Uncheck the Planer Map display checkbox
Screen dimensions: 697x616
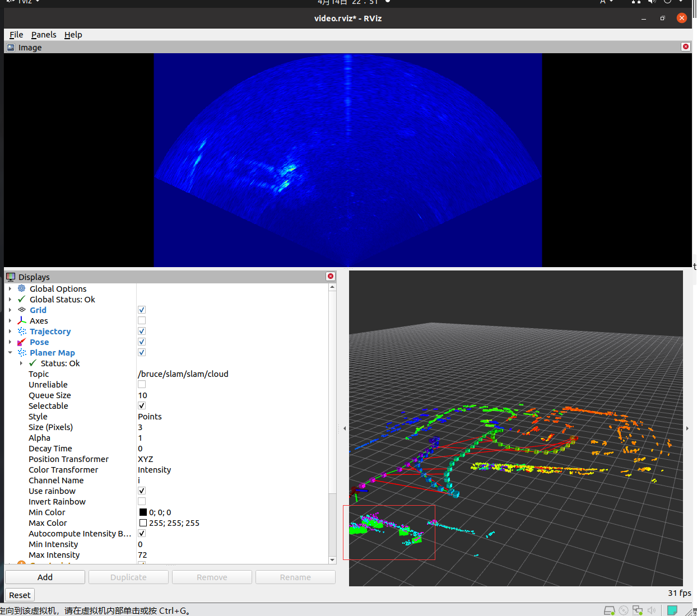(x=142, y=352)
